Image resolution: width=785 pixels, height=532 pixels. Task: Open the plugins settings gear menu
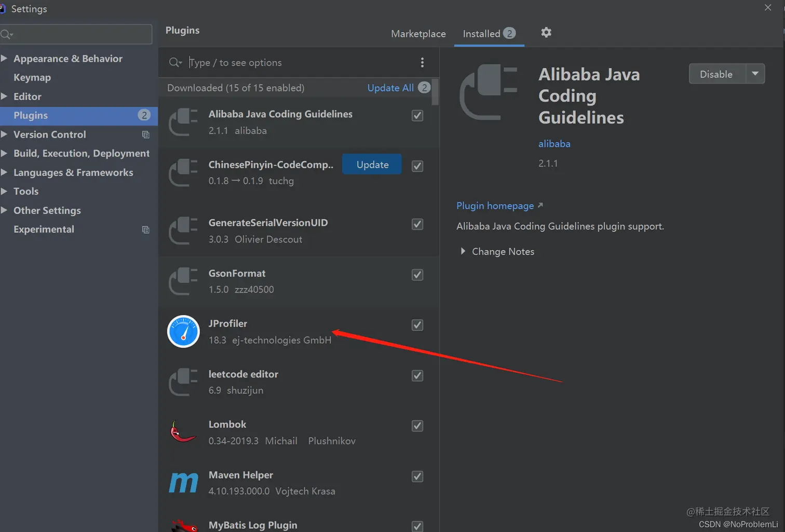tap(546, 33)
